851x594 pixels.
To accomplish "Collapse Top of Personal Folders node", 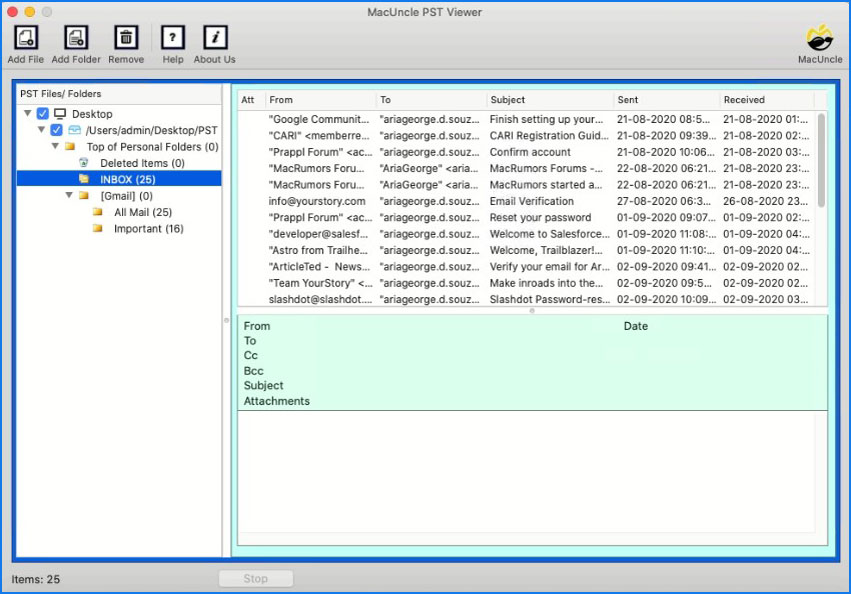I will (x=56, y=147).
